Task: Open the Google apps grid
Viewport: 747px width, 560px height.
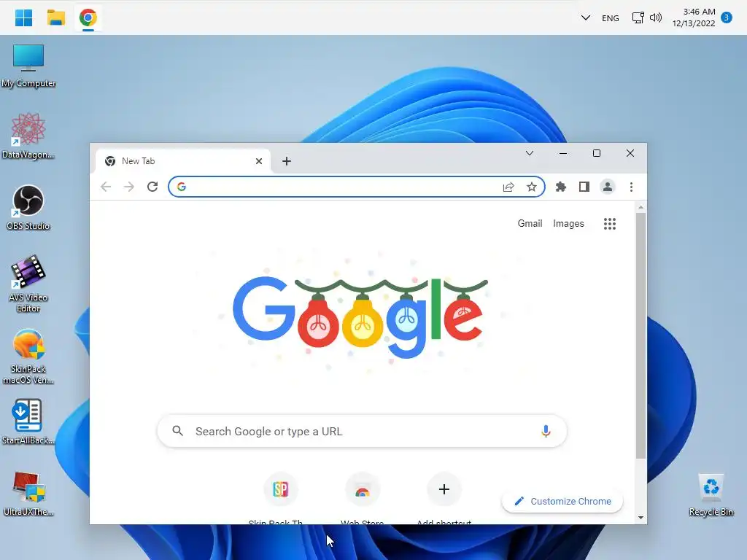Action: (x=610, y=224)
